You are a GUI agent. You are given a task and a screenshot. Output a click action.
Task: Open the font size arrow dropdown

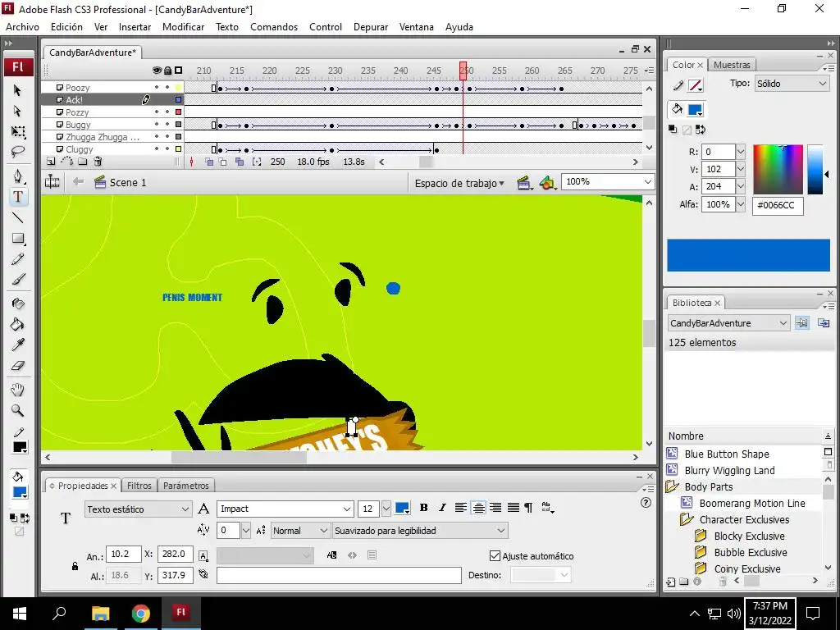pos(386,509)
